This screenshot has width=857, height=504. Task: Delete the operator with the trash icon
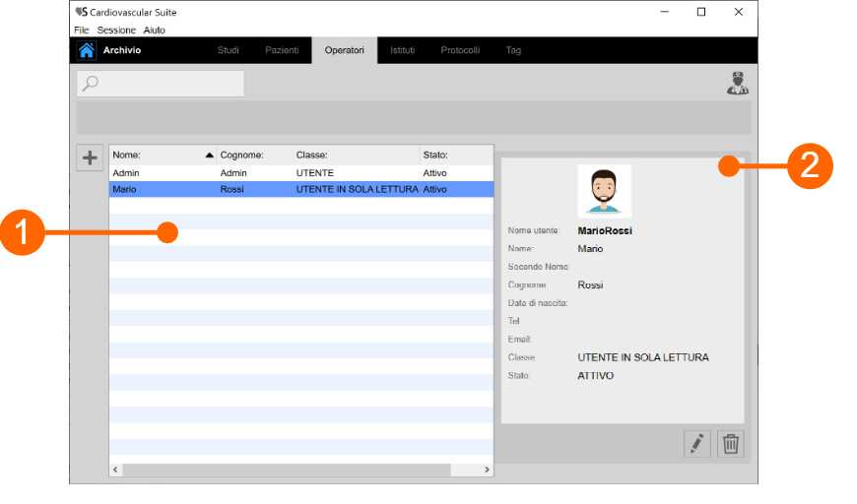pos(731,444)
